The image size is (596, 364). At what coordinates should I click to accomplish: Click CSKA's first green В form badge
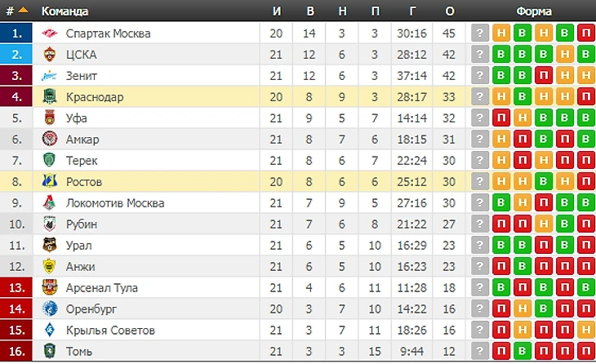500,55
